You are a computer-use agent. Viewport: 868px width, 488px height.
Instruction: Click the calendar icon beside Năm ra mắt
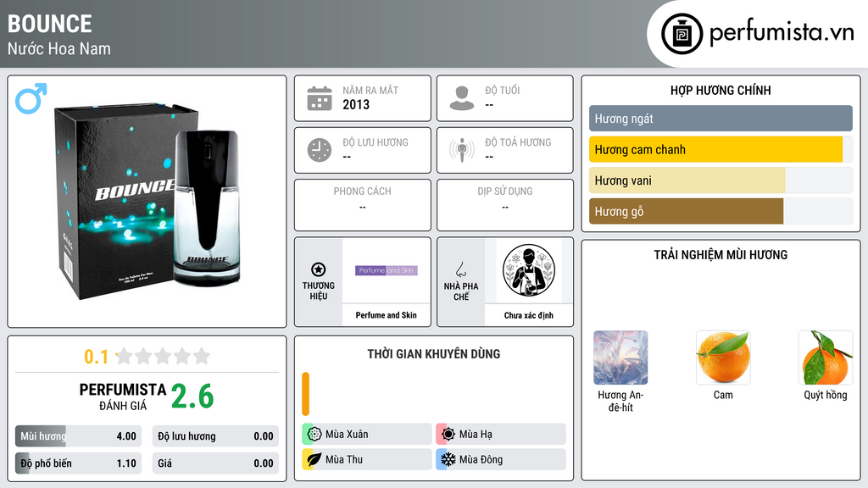coord(320,98)
